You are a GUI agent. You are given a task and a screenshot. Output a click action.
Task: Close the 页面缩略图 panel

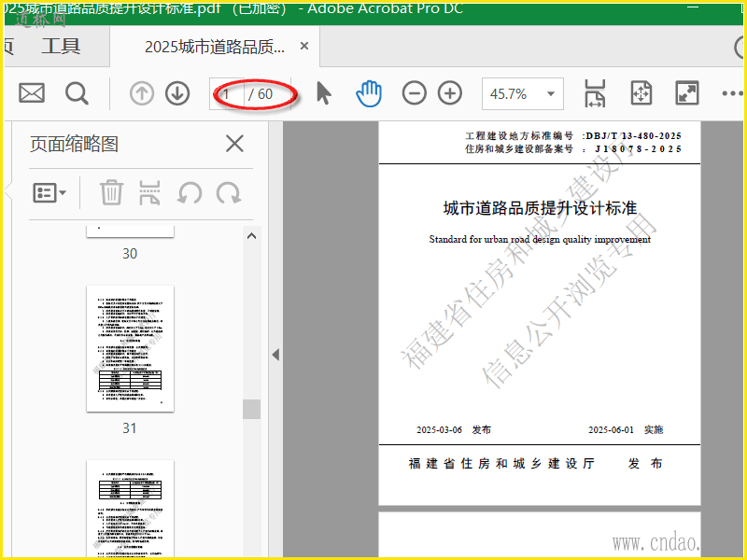pyautogui.click(x=234, y=144)
